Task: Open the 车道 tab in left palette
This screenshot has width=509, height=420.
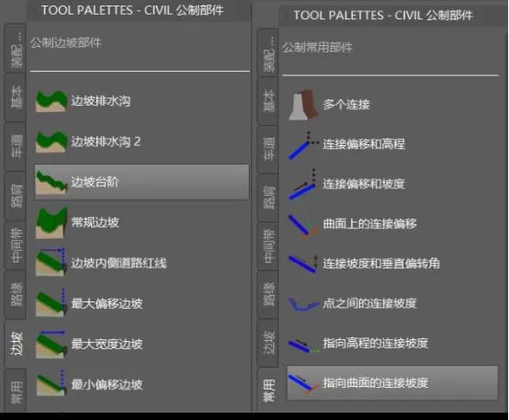Action: 16,146
